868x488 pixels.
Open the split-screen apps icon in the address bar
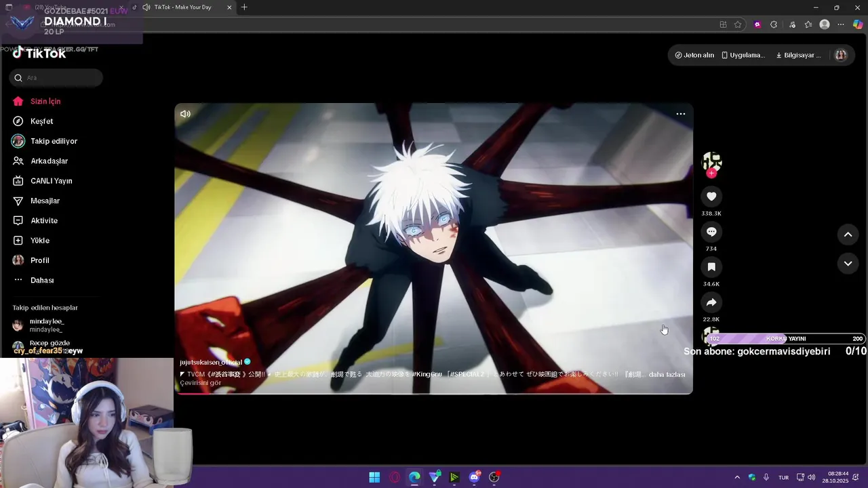(x=723, y=24)
